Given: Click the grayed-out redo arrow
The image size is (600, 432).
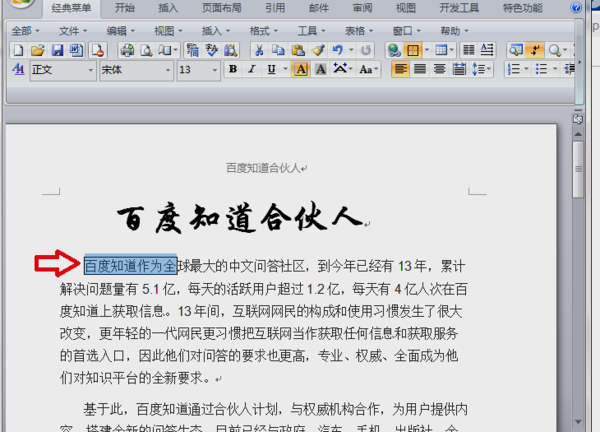Looking at the screenshot, I should 366,50.
